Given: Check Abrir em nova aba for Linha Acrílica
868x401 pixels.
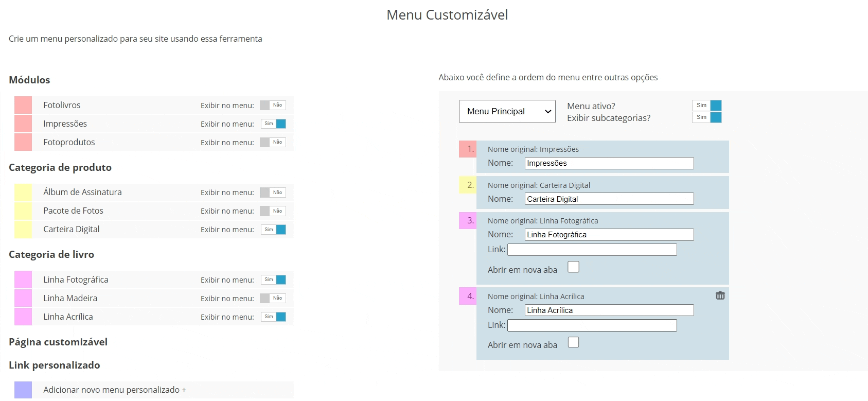Looking at the screenshot, I should [573, 342].
